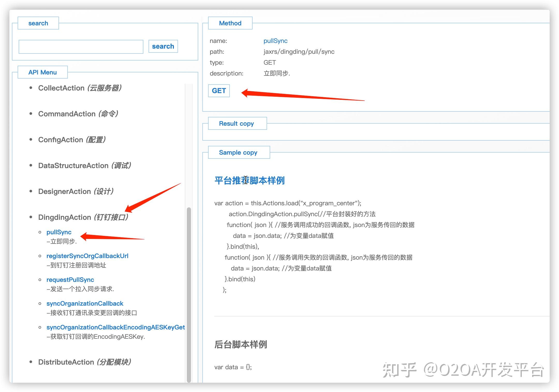This screenshot has height=392, width=559.
Task: Collapse the DingdingAction (钉钉接口) section
Action: (83, 217)
